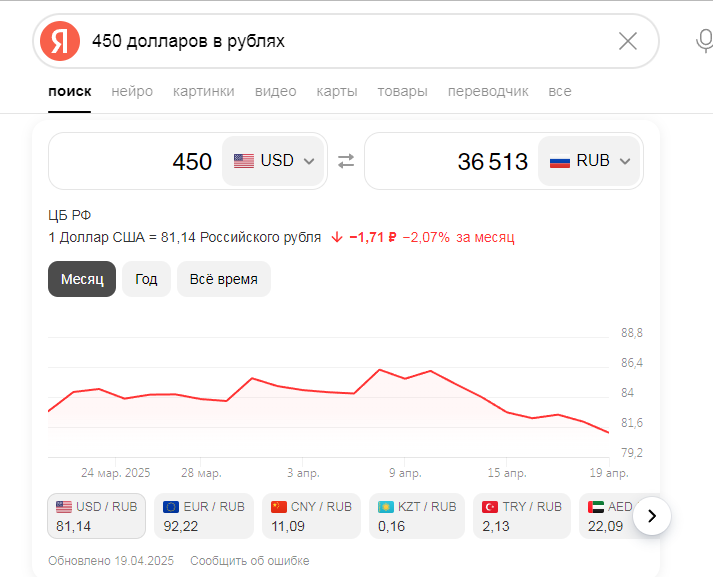Click the search box with '450 долларов в рублях'
Viewport: 713px width, 577px height.
click(346, 41)
